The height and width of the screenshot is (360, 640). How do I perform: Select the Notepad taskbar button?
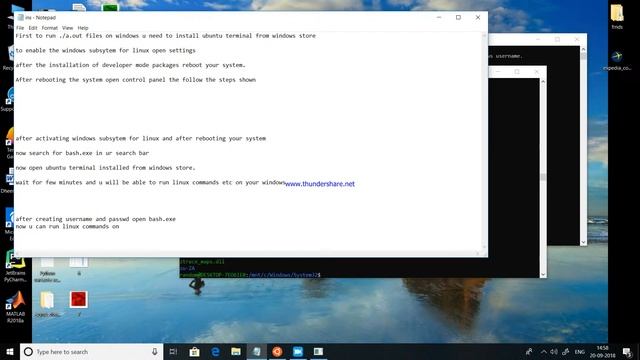click(x=257, y=351)
